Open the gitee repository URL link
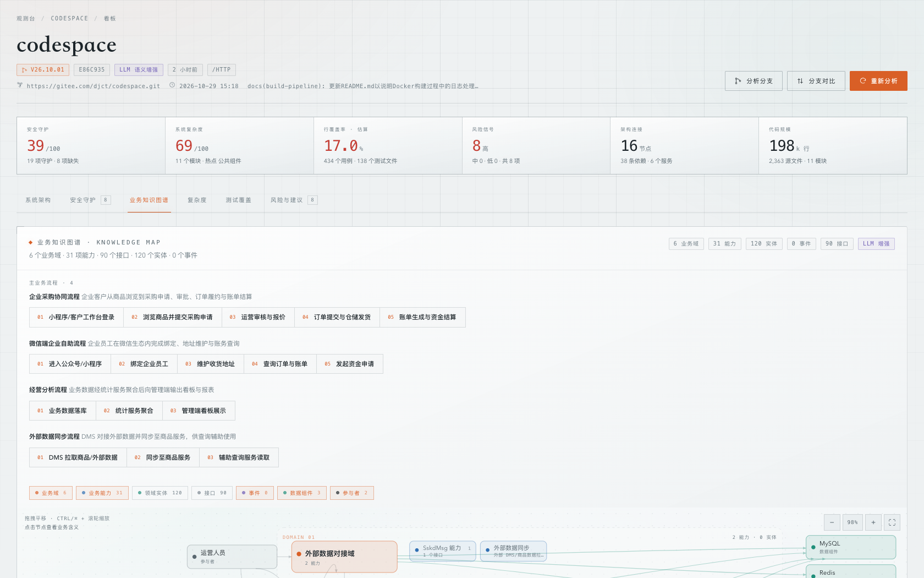The width and height of the screenshot is (924, 578). tap(94, 86)
